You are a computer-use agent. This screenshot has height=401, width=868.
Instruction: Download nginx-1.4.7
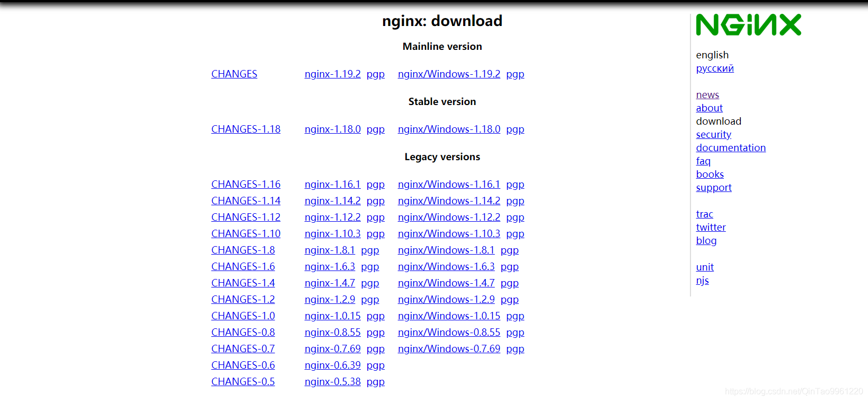(x=330, y=283)
